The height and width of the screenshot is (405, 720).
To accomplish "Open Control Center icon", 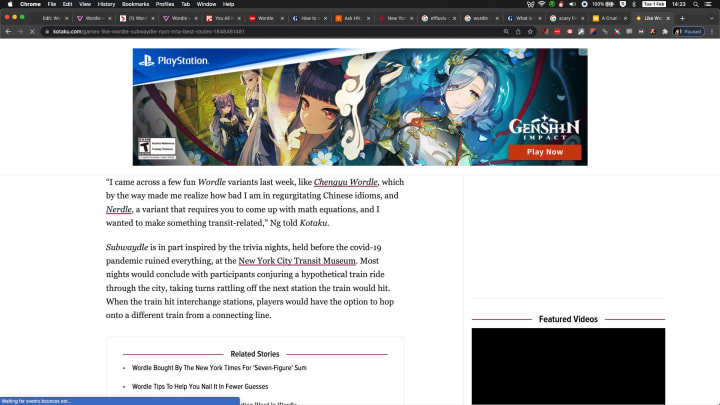I will point(708,4).
